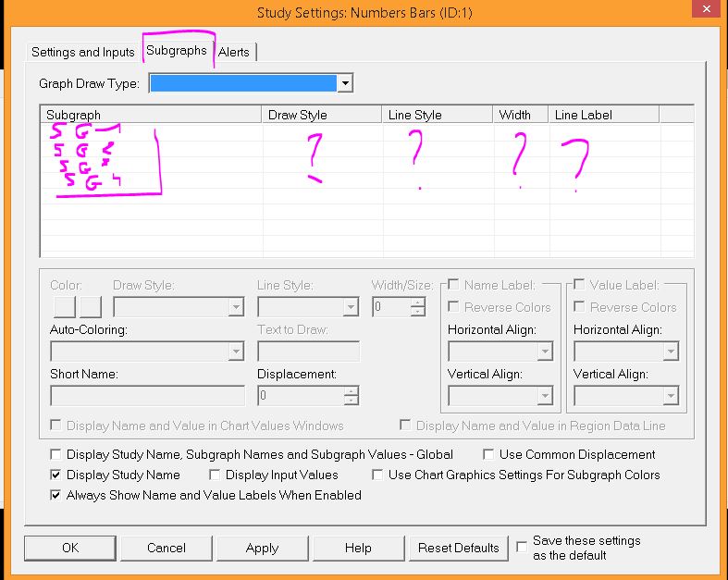Click the Width/Size number field
728x580 pixels.
pos(391,307)
